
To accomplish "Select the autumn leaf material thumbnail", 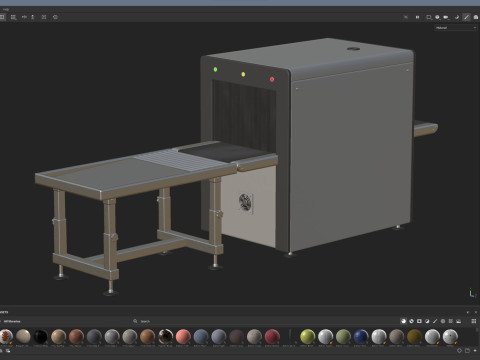I will pyautogui.click(x=6, y=337).
